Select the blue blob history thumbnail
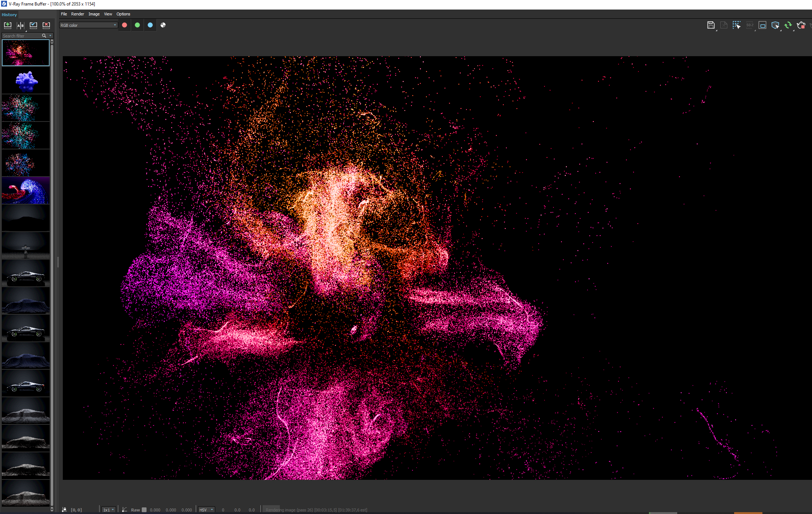Image resolution: width=812 pixels, height=514 pixels. 26,80
